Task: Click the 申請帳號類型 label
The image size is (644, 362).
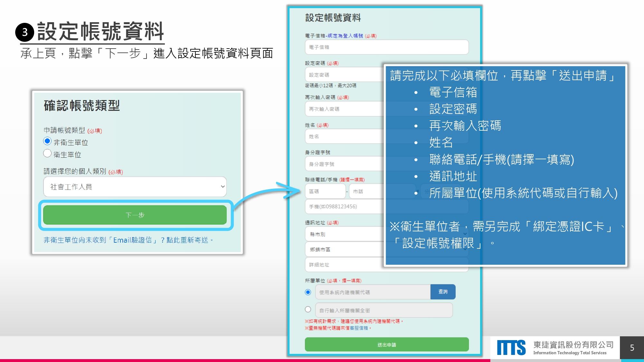Action: tap(64, 130)
